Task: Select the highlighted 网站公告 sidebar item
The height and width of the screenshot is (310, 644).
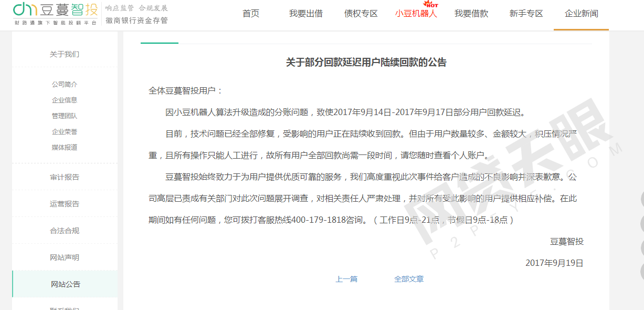Action: tap(66, 284)
